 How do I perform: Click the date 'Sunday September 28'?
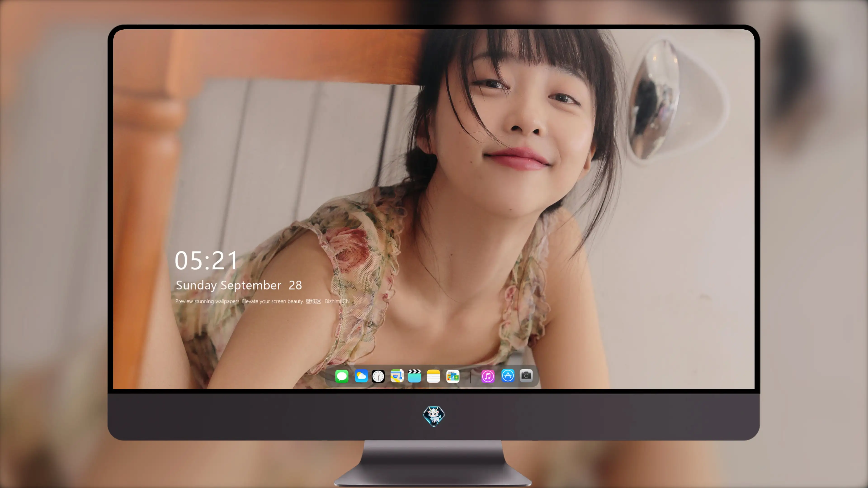[239, 285]
